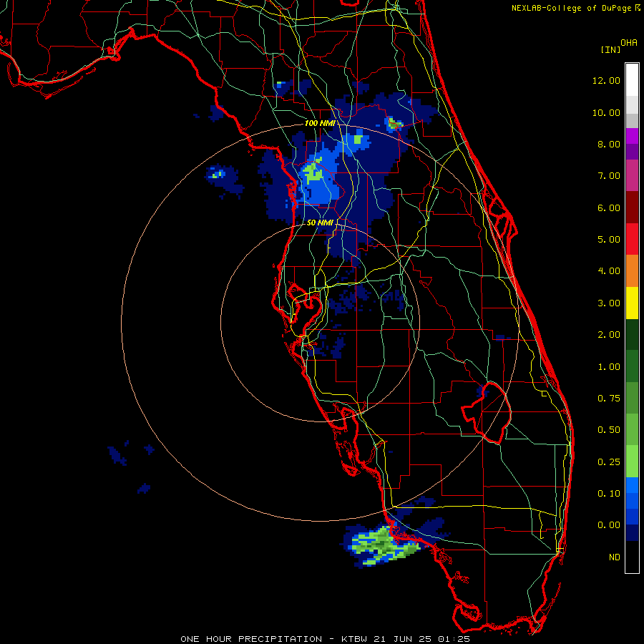Screen dimensions: 644x644
Task: Click the 5.00 legend value
Action: coord(609,240)
